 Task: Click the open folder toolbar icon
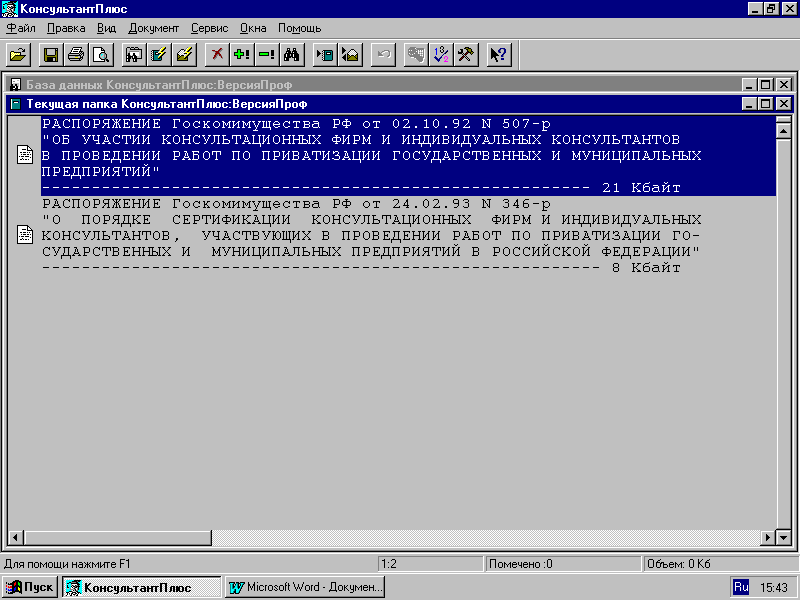pyautogui.click(x=18, y=55)
